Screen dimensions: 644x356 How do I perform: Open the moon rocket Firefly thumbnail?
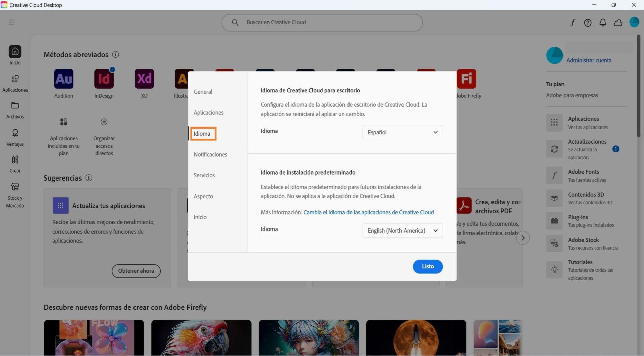click(x=416, y=338)
